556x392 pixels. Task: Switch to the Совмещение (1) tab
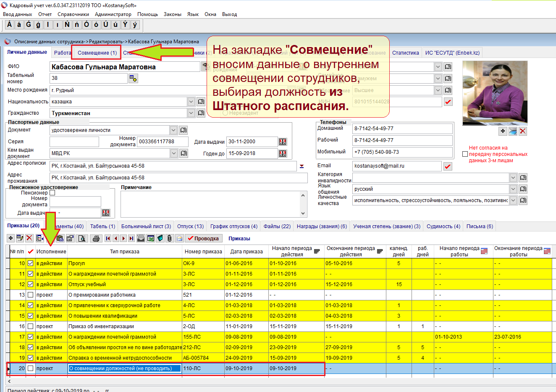[97, 53]
